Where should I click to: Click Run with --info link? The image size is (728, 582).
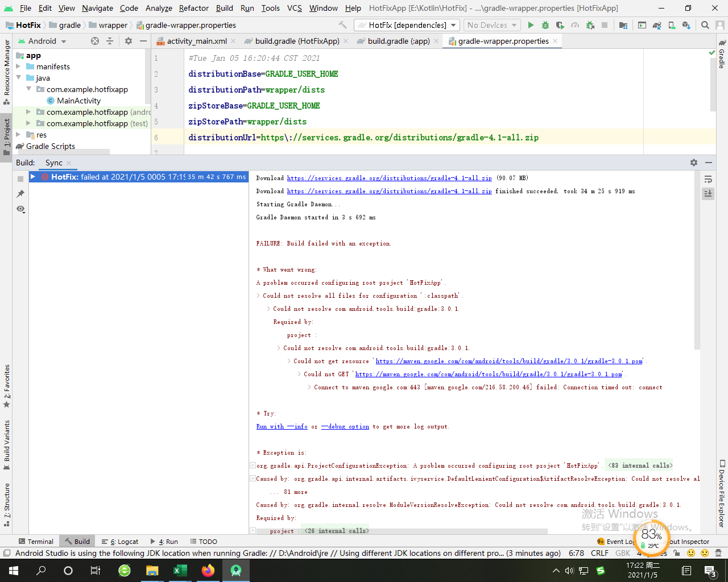[282, 426]
